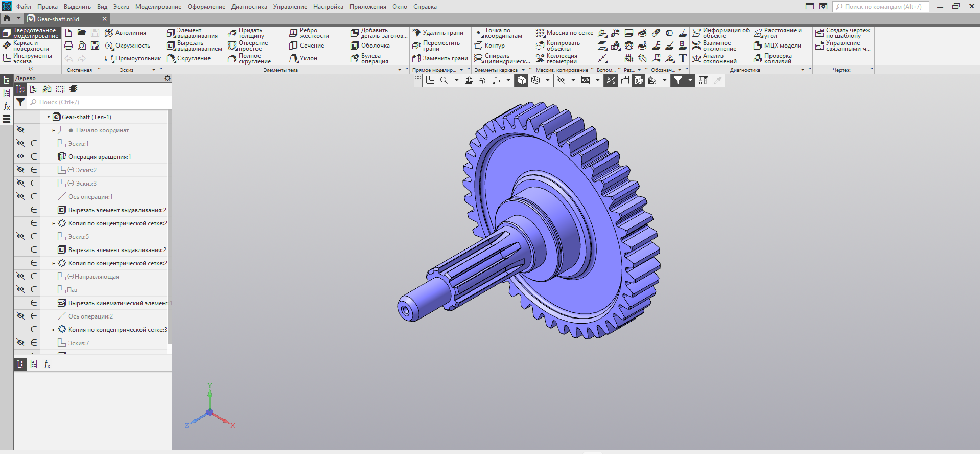
Task: Click Элемент выдавливания extrude tool
Action: (193, 33)
